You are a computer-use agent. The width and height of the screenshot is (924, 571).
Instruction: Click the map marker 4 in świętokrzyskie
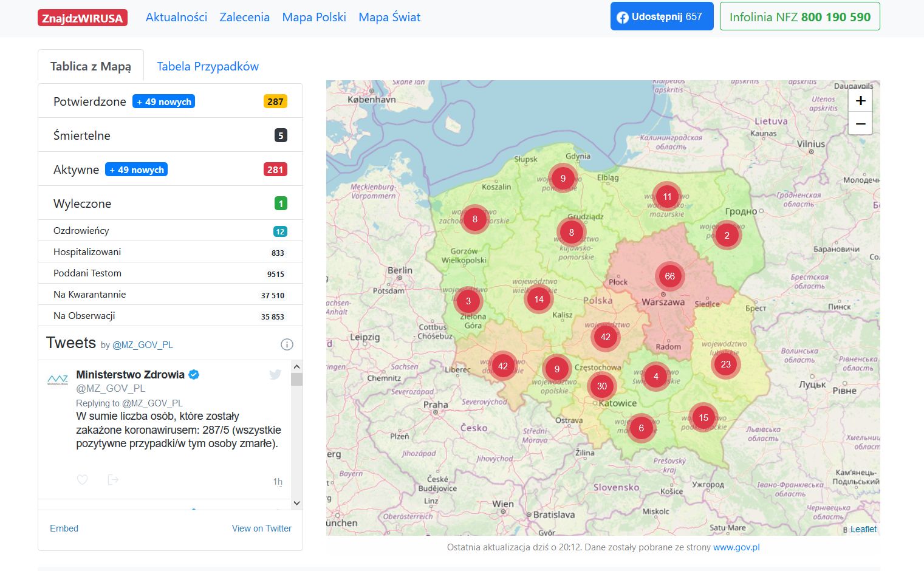pyautogui.click(x=655, y=376)
